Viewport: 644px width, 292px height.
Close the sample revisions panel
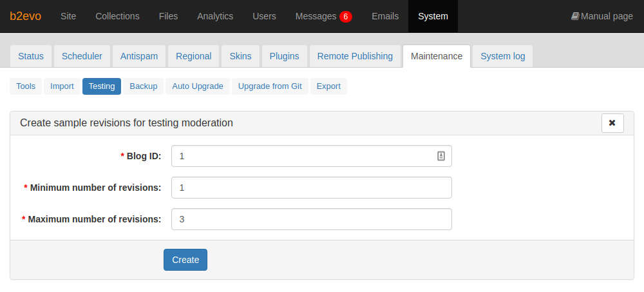coord(612,123)
